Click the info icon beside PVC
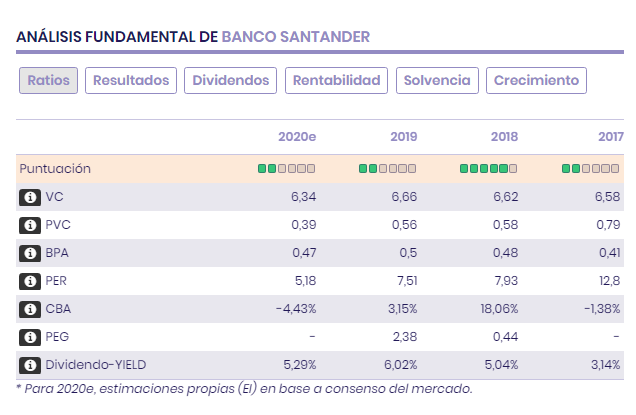Viewport: 636px width, 415px height. (29, 225)
